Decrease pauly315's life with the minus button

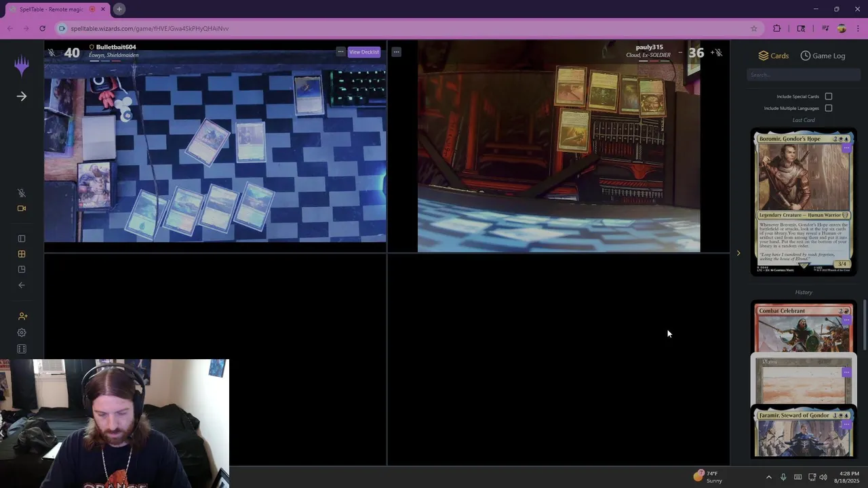pyautogui.click(x=680, y=52)
